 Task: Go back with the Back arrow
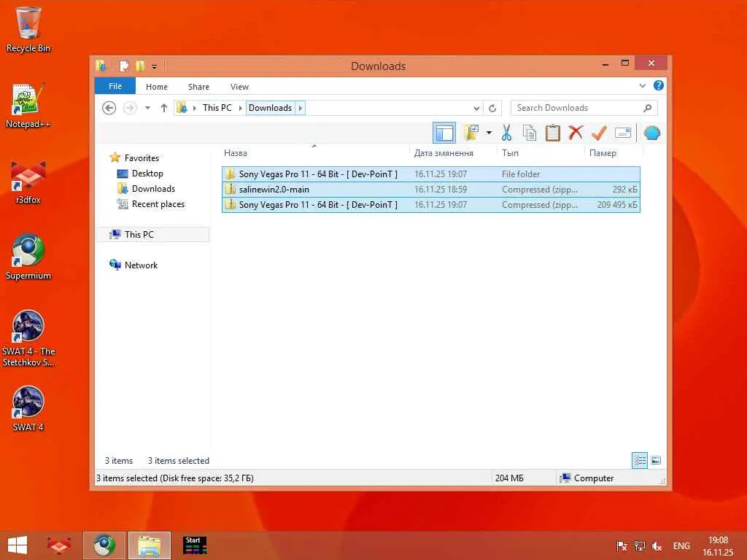109,108
